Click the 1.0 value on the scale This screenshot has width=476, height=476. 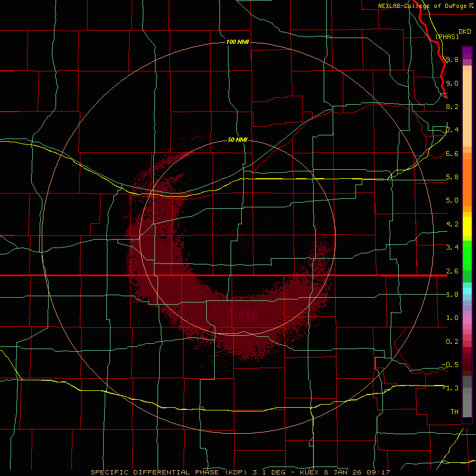point(452,318)
